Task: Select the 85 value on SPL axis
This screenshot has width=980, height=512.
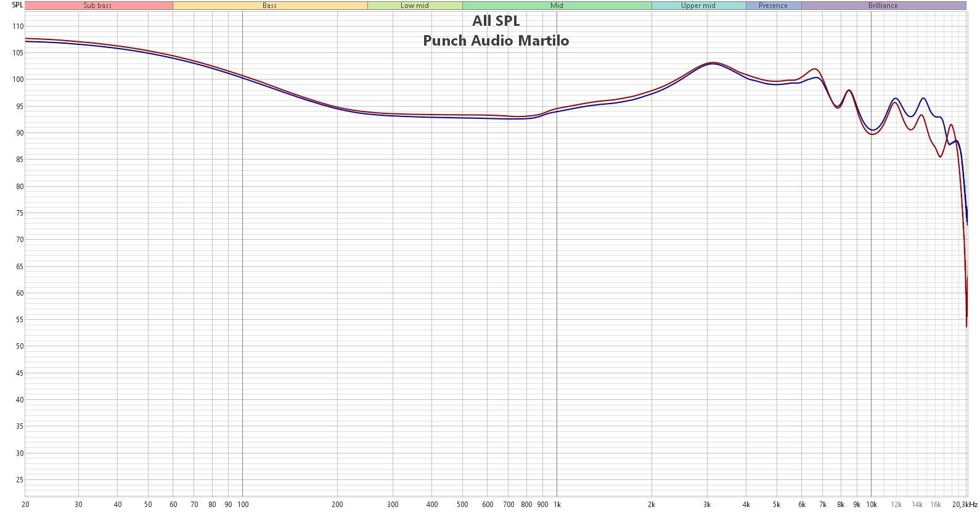Action: click(20, 160)
